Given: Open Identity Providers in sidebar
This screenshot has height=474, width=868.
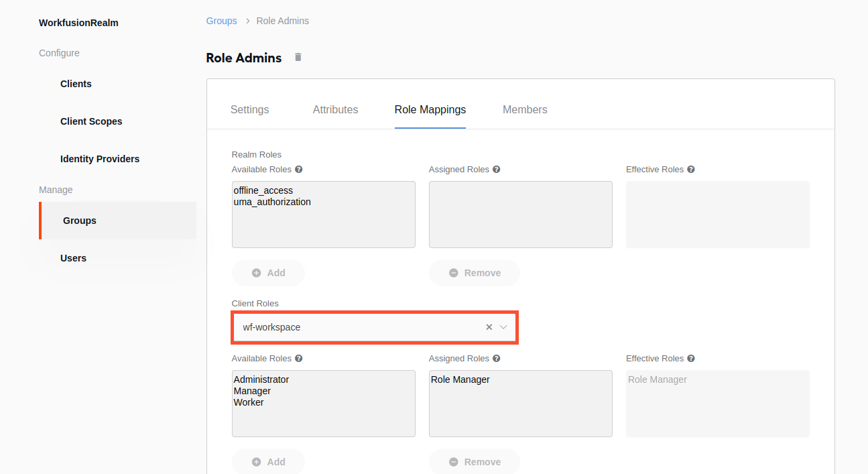Looking at the screenshot, I should [x=100, y=159].
